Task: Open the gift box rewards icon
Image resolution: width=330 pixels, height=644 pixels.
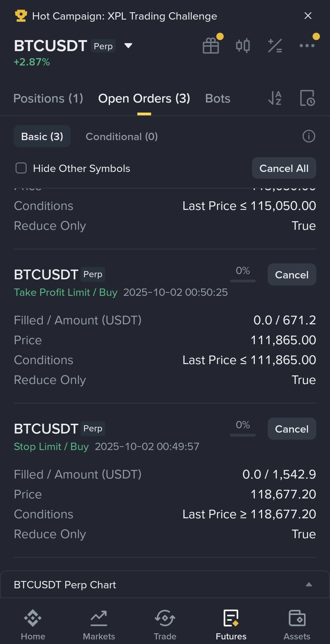Action: [x=211, y=46]
